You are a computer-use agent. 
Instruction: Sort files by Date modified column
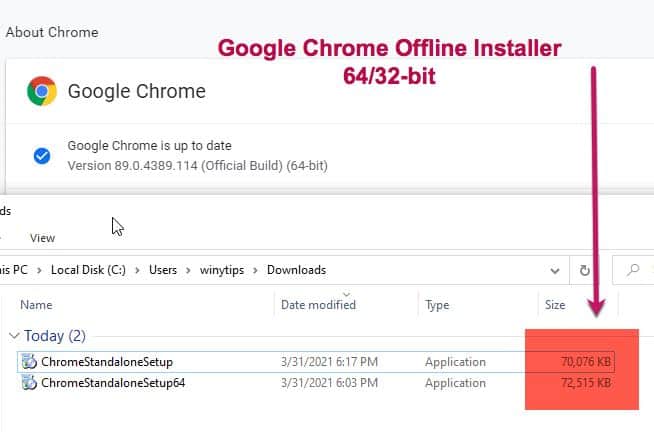tap(318, 305)
